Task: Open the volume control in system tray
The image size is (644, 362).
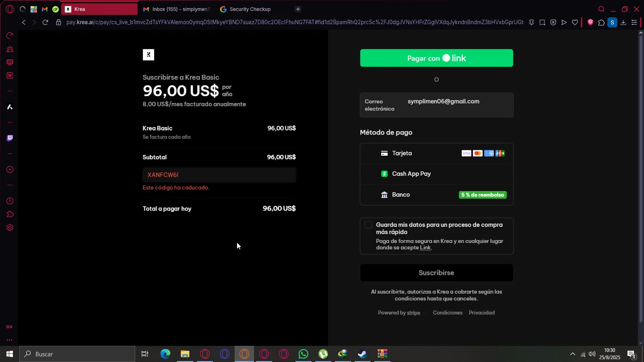Action: point(592,354)
